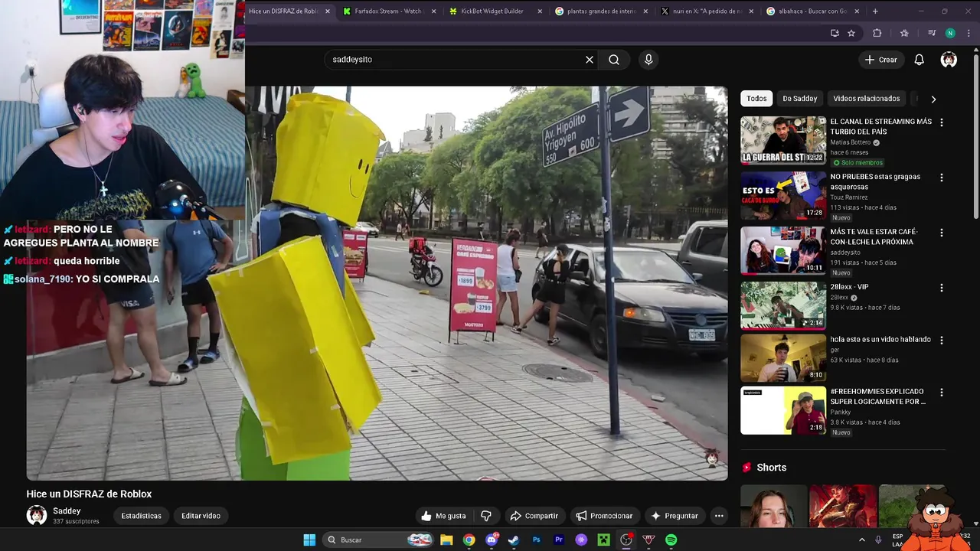Dislike the video with thumbs down

click(485, 516)
